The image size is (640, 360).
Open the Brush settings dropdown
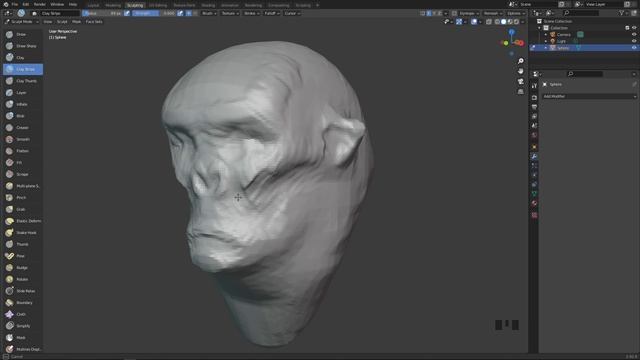(209, 13)
